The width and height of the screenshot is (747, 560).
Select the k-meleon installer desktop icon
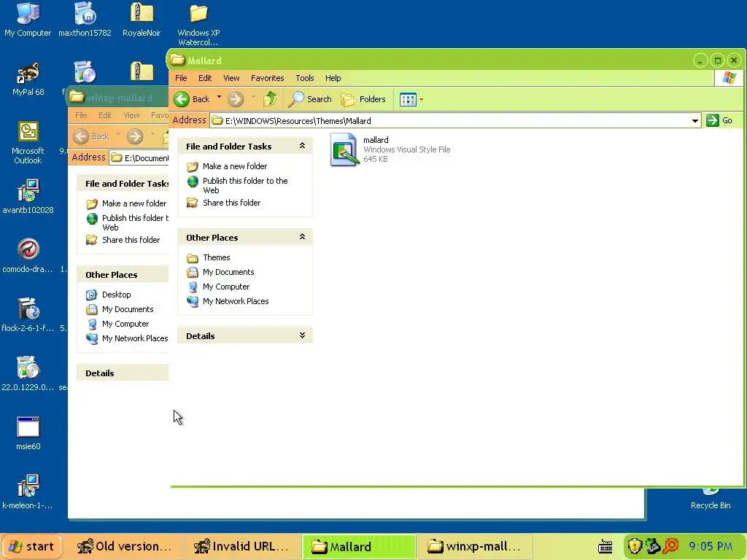click(28, 492)
